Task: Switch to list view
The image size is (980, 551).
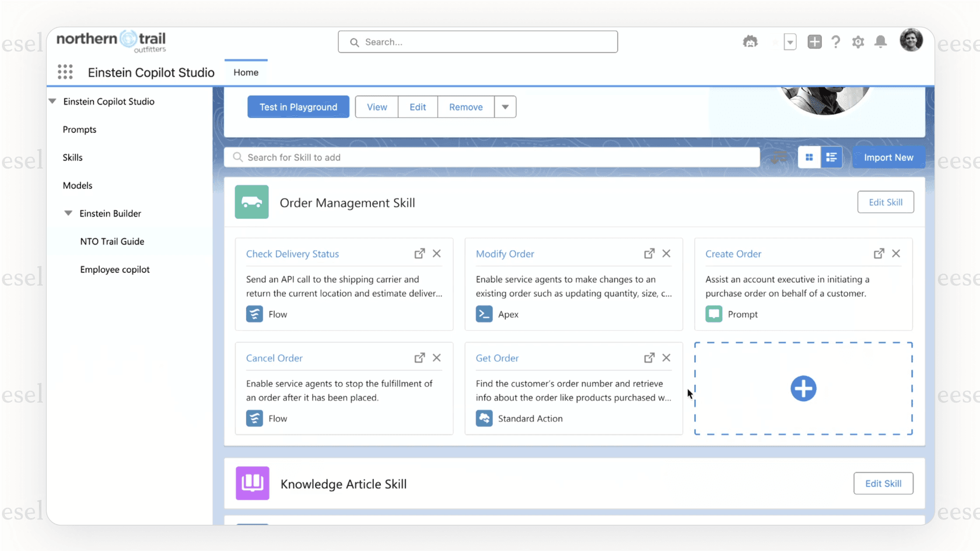Action: coord(831,157)
